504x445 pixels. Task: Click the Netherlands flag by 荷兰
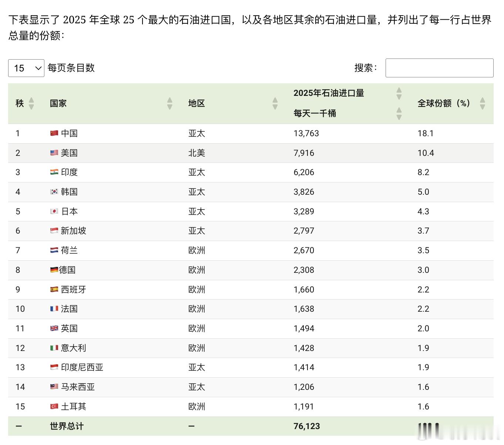[54, 250]
